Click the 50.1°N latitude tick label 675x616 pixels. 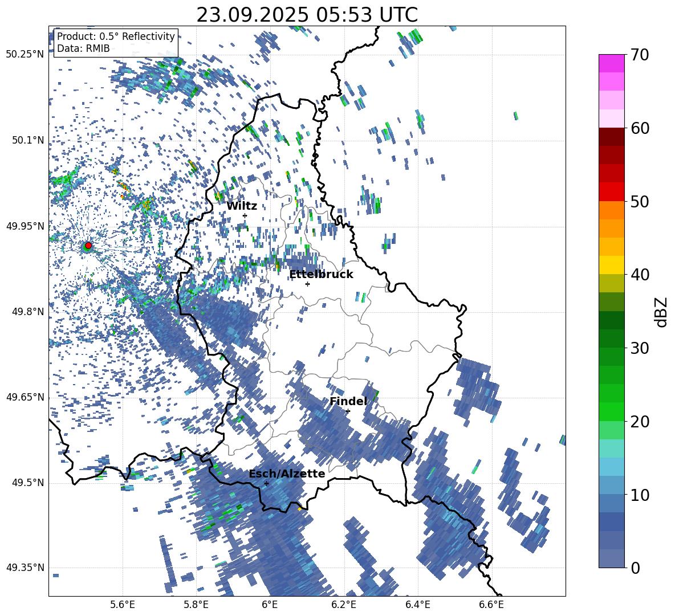[x=27, y=140]
